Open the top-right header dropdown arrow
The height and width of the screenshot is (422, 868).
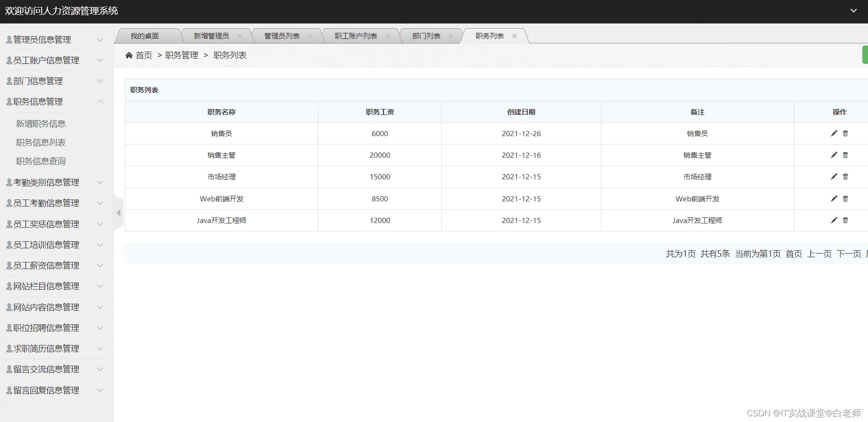click(x=853, y=11)
